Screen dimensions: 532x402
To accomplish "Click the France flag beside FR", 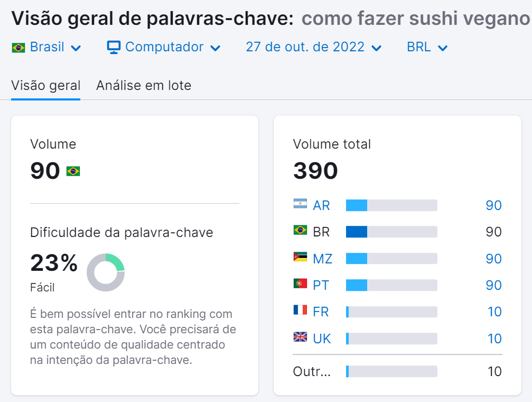I will click(300, 312).
